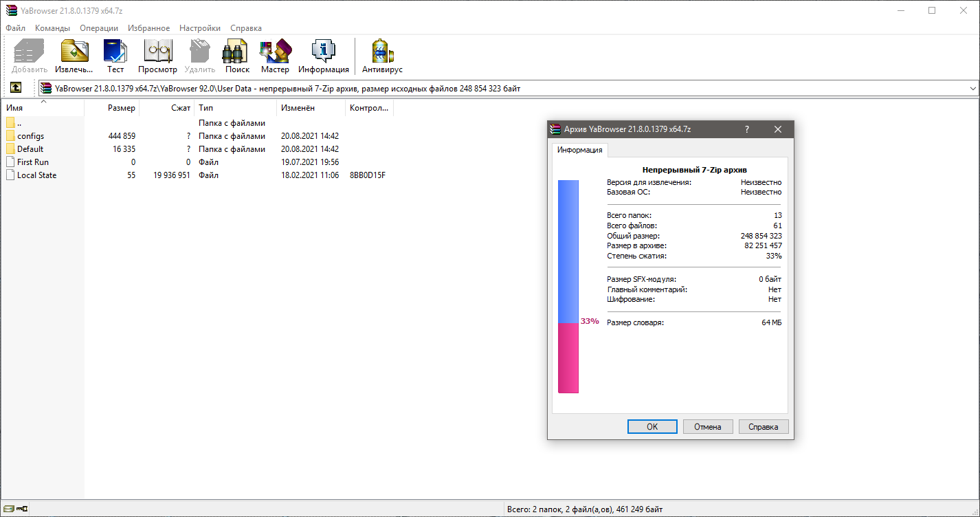The width and height of the screenshot is (980, 517).
Task: Open the Справка menu in the menu bar
Action: [x=246, y=28]
